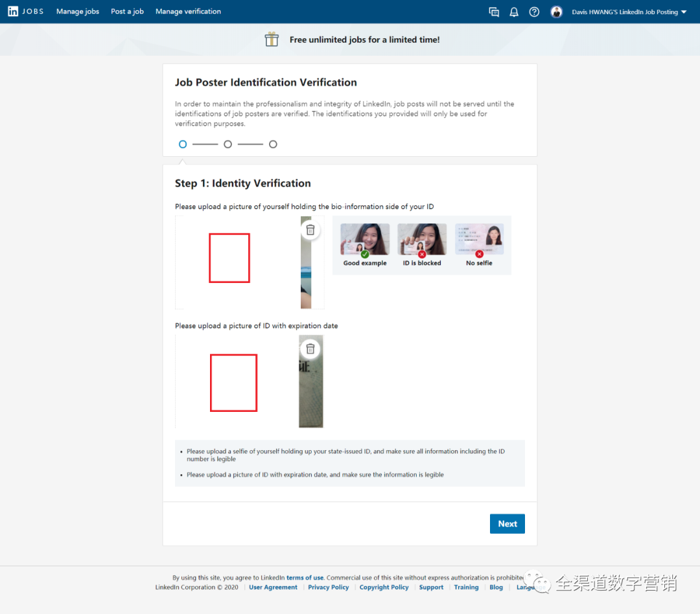The height and width of the screenshot is (614, 700).
Task: Click the Good example thumbnail
Action: pos(365,239)
